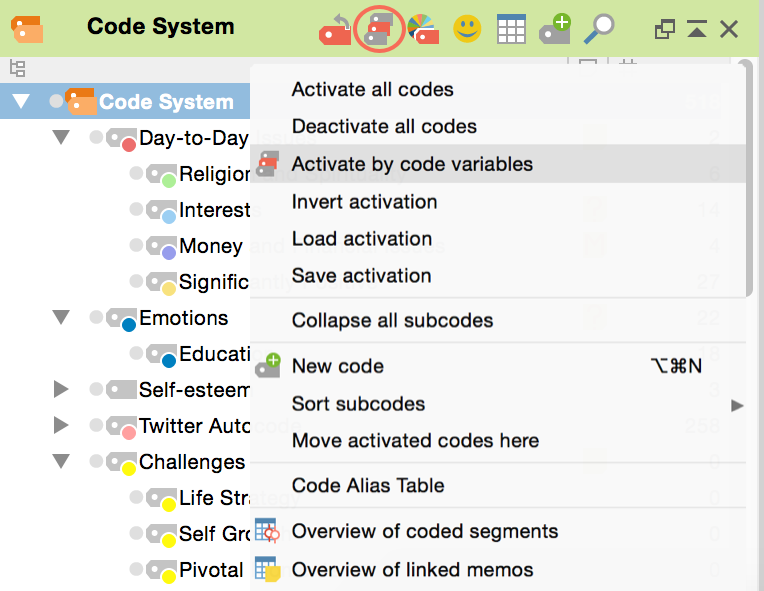Image resolution: width=764 pixels, height=591 pixels.
Task: Toggle activation circle for Emotions code
Action: 96,317
